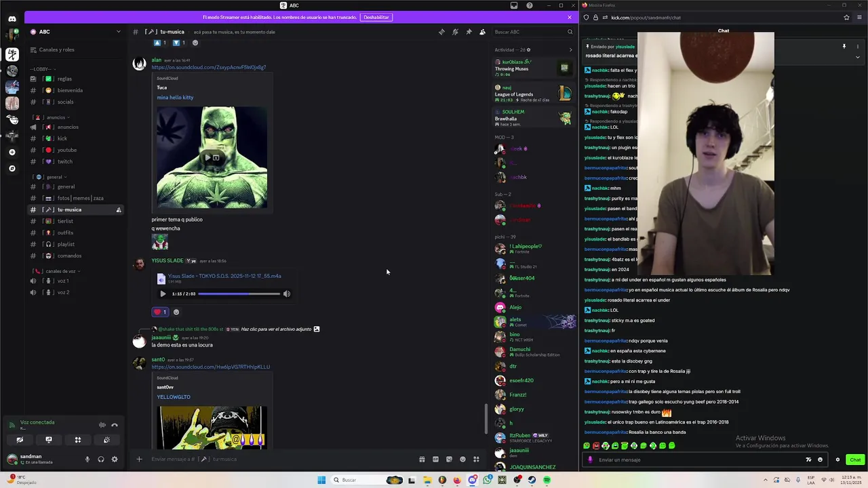Open Discord user settings gear
868x488 pixels.
[x=114, y=459]
